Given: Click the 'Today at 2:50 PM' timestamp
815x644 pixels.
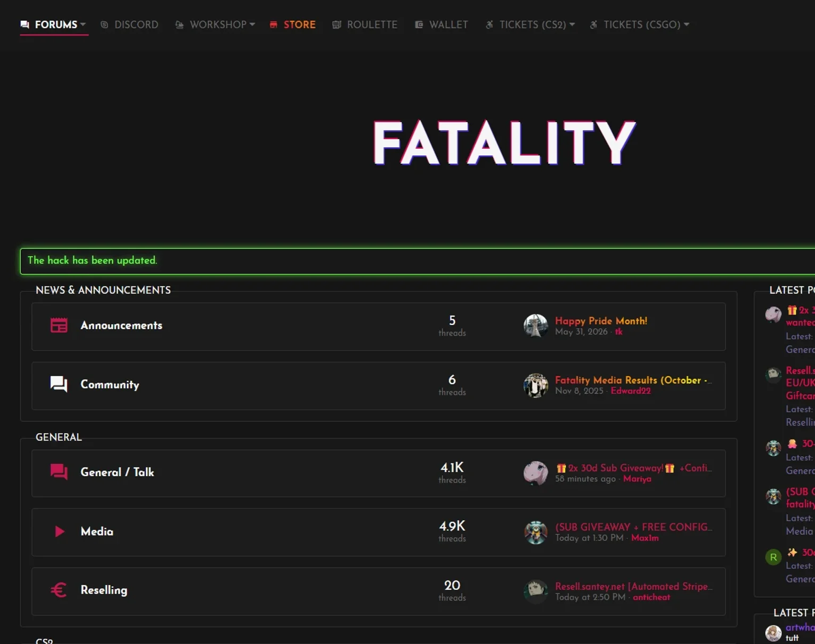Looking at the screenshot, I should click(590, 597).
